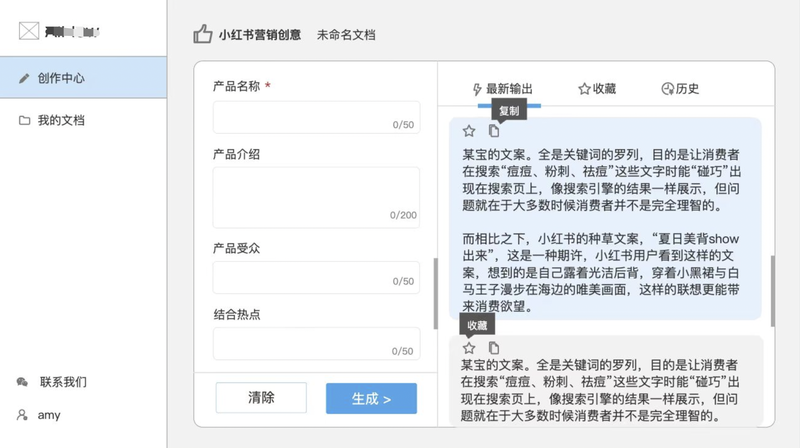
Task: Click the 小红书营销创意 heading
Action: (x=260, y=35)
